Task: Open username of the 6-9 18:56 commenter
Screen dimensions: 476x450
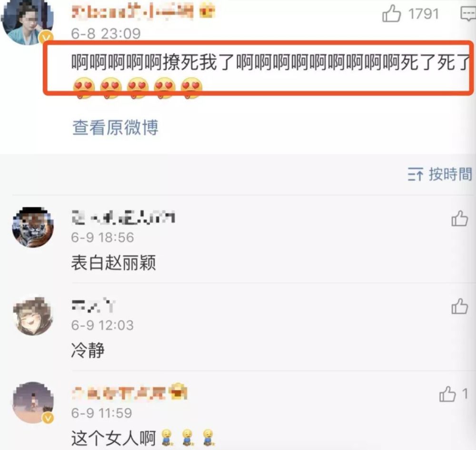Action: (123, 217)
